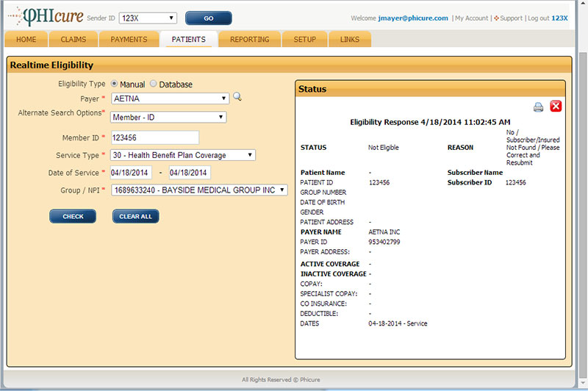Click the PATIENT ID value 123456
This screenshot has height=391, width=588.
coord(379,182)
